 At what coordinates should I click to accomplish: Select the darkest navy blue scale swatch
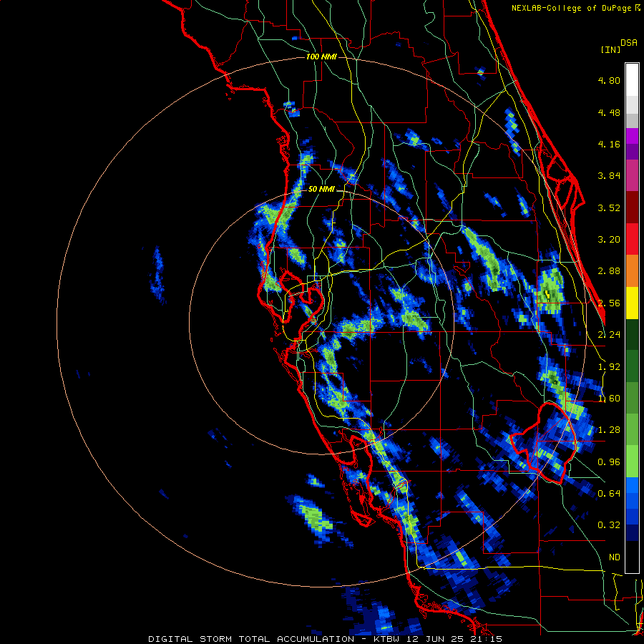tap(632, 533)
